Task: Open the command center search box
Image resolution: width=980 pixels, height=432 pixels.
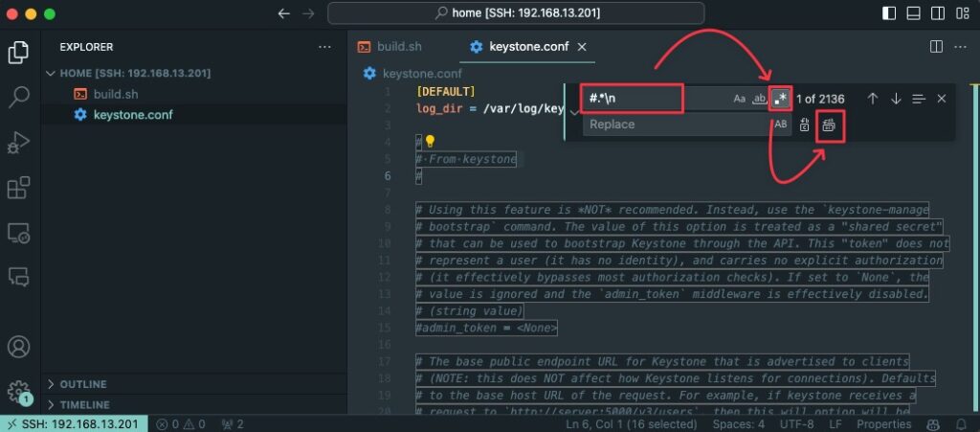Action: pos(516,13)
